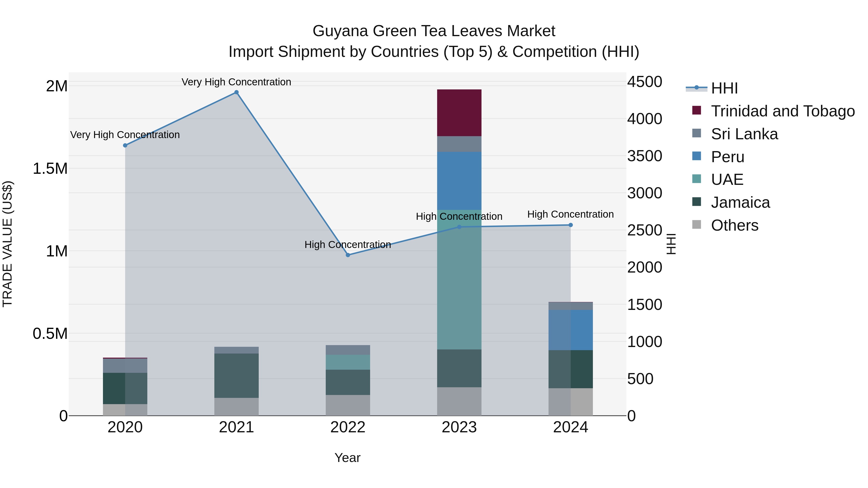The height and width of the screenshot is (488, 868).
Task: Toggle the Sri Lanka legend entry
Action: [735, 134]
